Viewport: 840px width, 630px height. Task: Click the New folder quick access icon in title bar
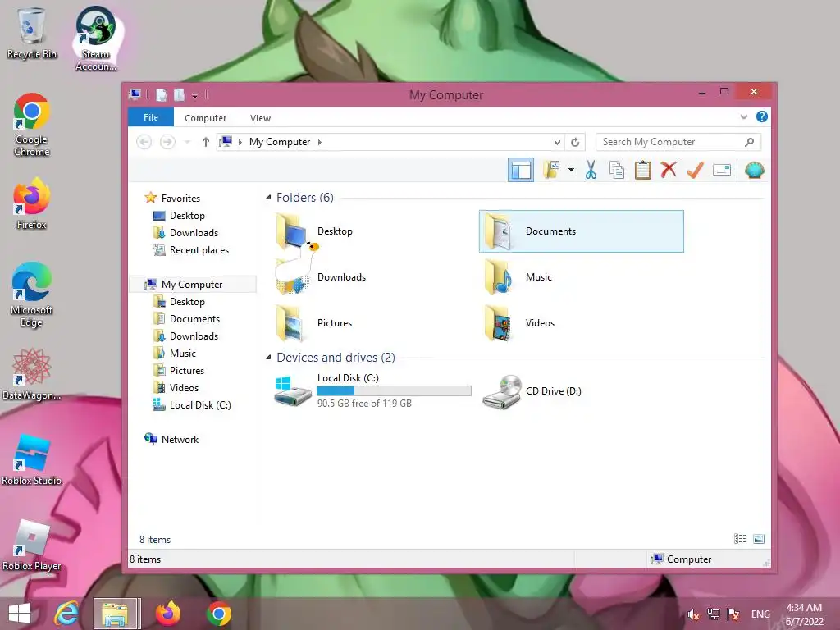click(179, 95)
